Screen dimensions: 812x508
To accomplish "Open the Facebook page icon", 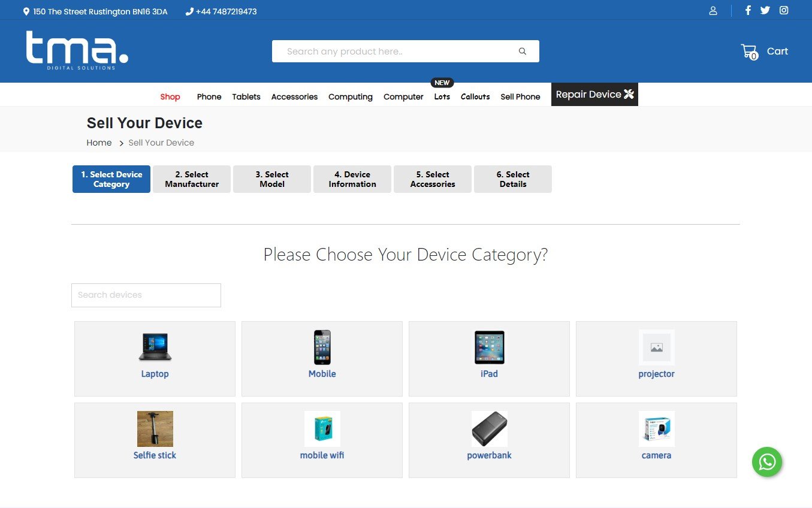I will [748, 10].
